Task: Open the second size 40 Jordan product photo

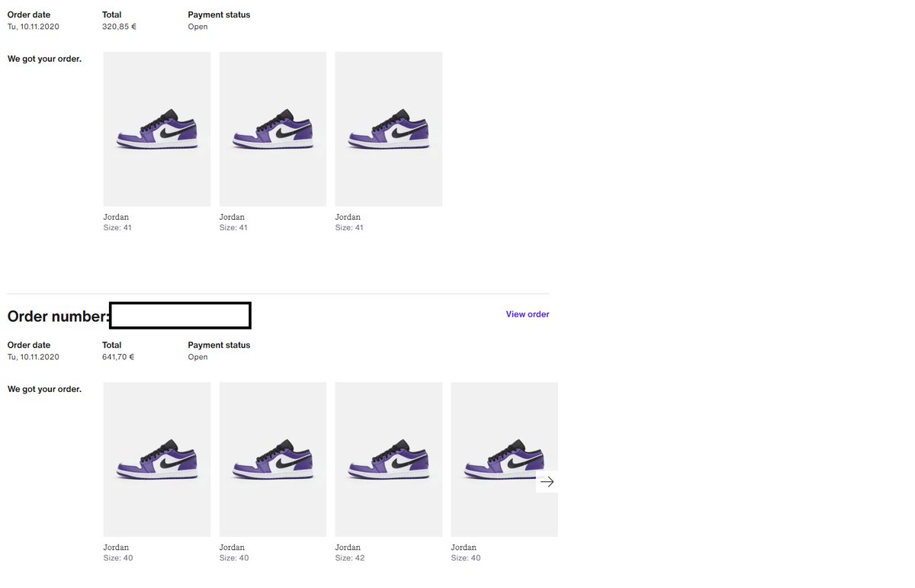Action: click(x=272, y=458)
